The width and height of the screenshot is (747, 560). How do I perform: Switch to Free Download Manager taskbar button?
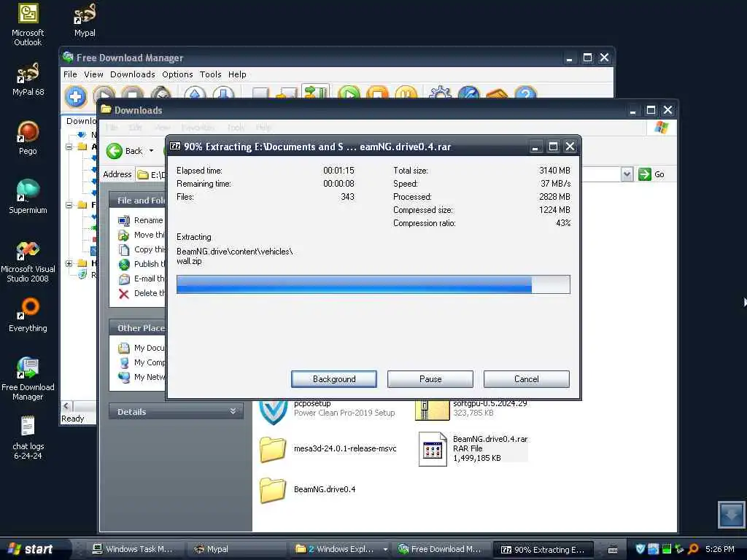tap(441, 549)
